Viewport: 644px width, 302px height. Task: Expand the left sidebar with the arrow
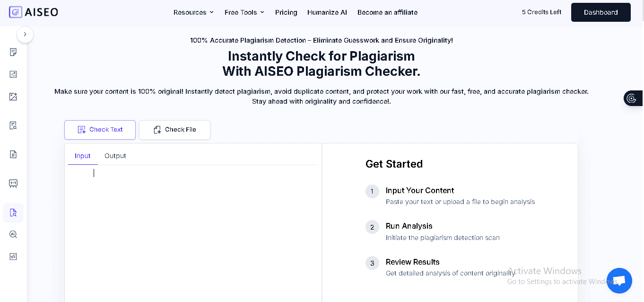tap(25, 35)
